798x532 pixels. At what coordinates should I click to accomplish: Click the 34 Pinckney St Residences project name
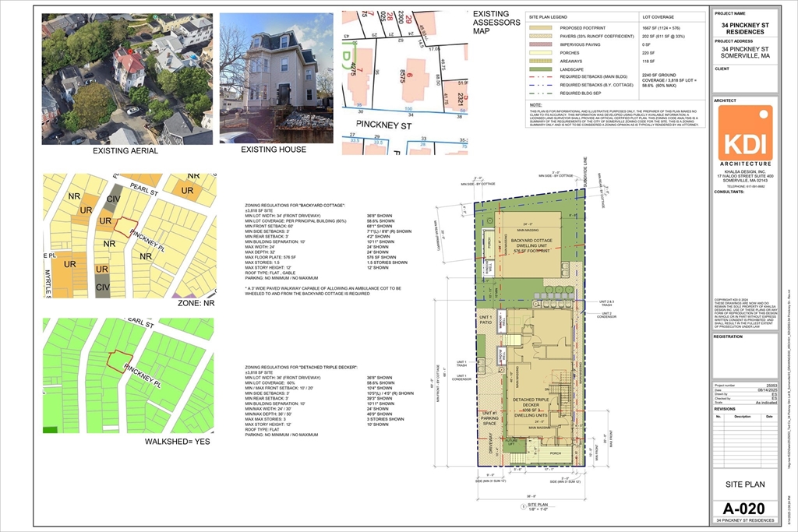745,28
